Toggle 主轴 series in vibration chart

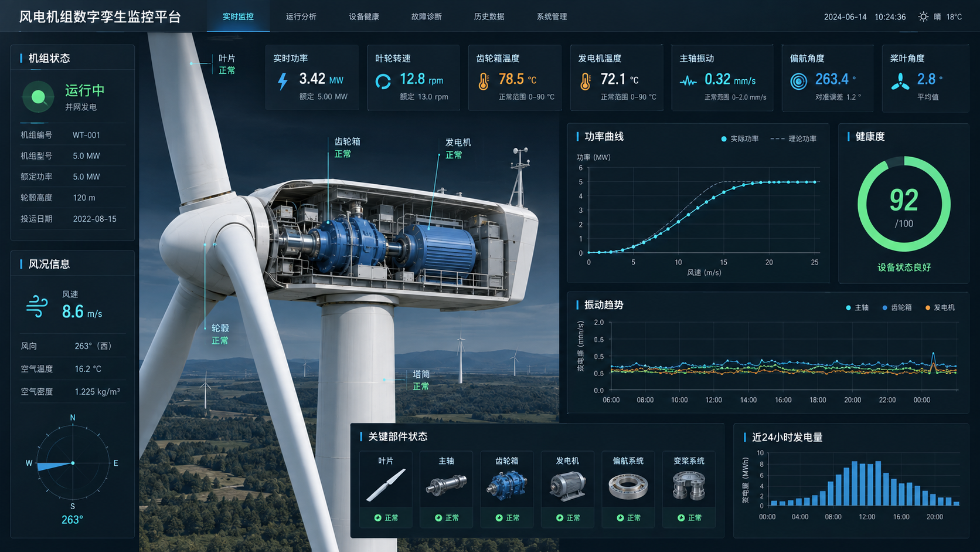tap(857, 307)
